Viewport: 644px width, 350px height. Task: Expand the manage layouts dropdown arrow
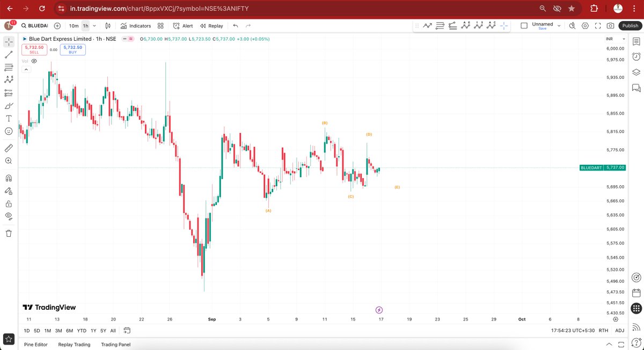[x=559, y=26]
